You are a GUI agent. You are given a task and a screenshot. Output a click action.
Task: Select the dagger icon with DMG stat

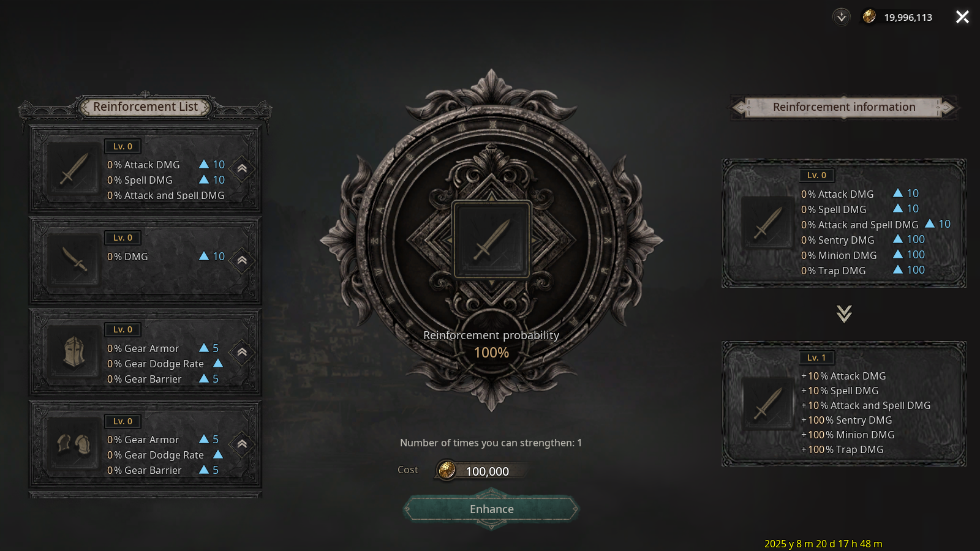(x=74, y=260)
